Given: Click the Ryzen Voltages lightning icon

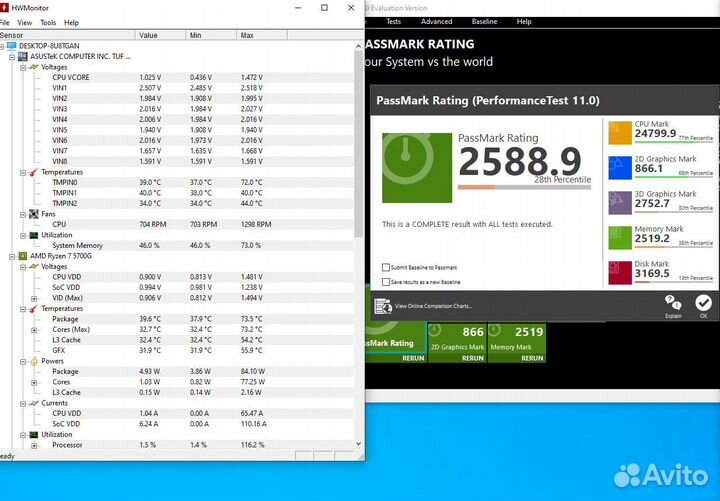Looking at the screenshot, I should click(x=34, y=266).
